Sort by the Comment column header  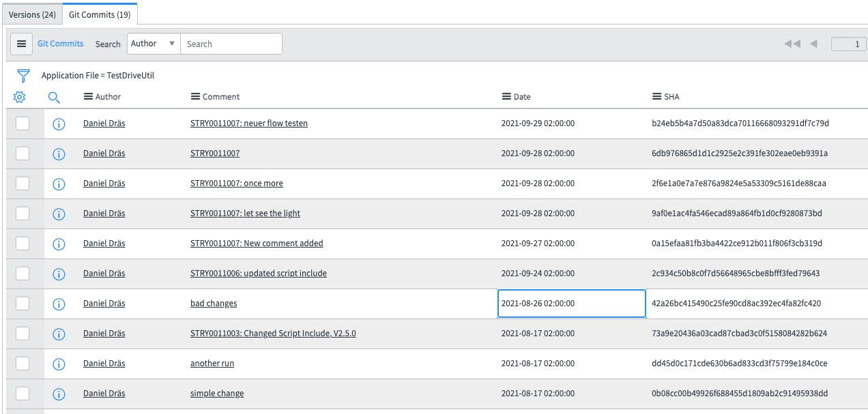tap(221, 97)
